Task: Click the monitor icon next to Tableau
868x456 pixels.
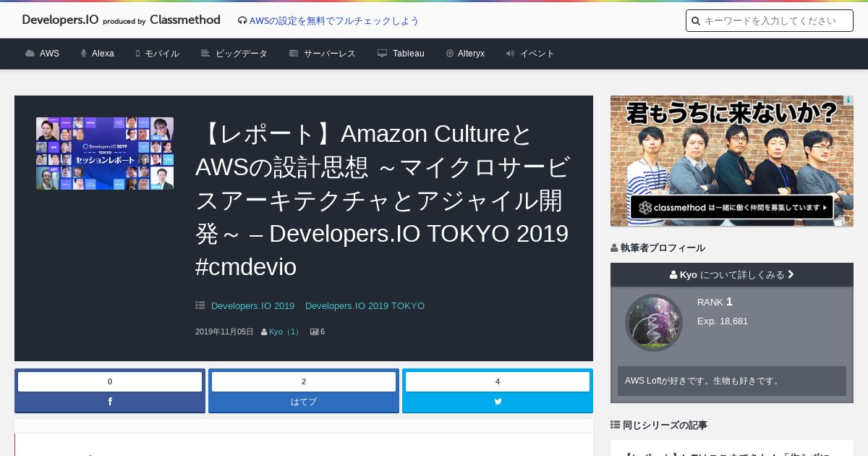Action: (382, 54)
